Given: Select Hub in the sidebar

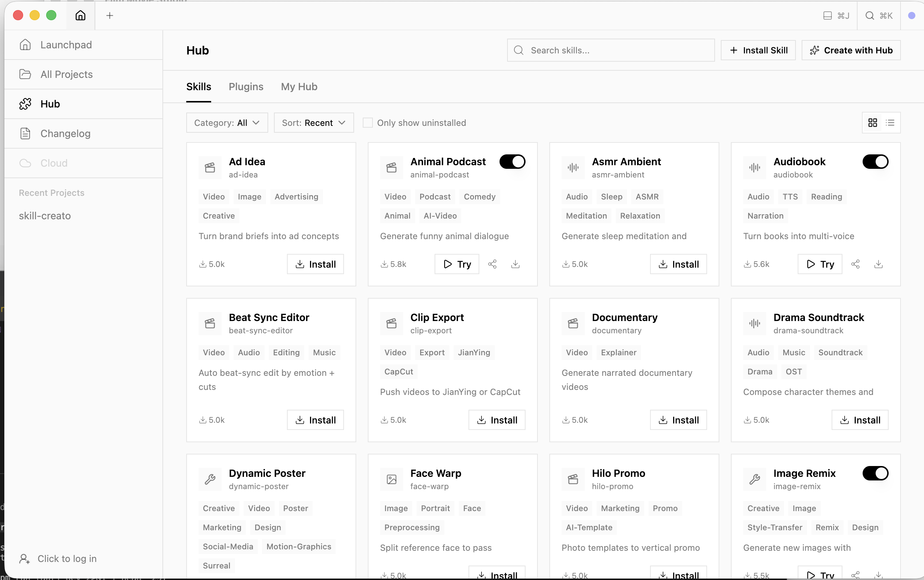Looking at the screenshot, I should (x=83, y=104).
